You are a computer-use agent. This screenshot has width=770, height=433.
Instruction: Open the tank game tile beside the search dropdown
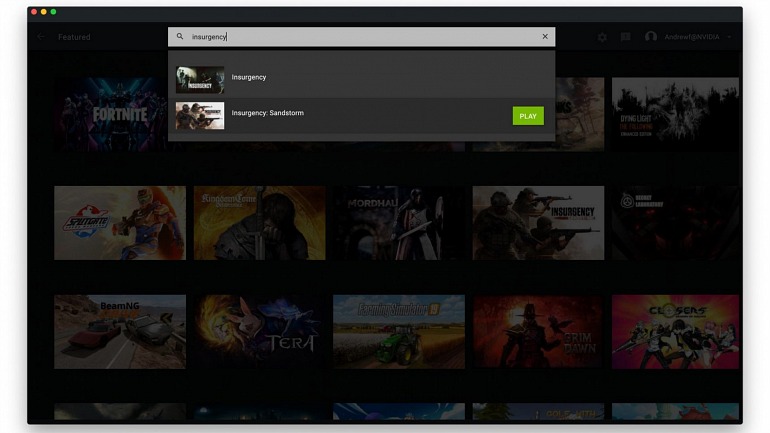pyautogui.click(x=580, y=114)
